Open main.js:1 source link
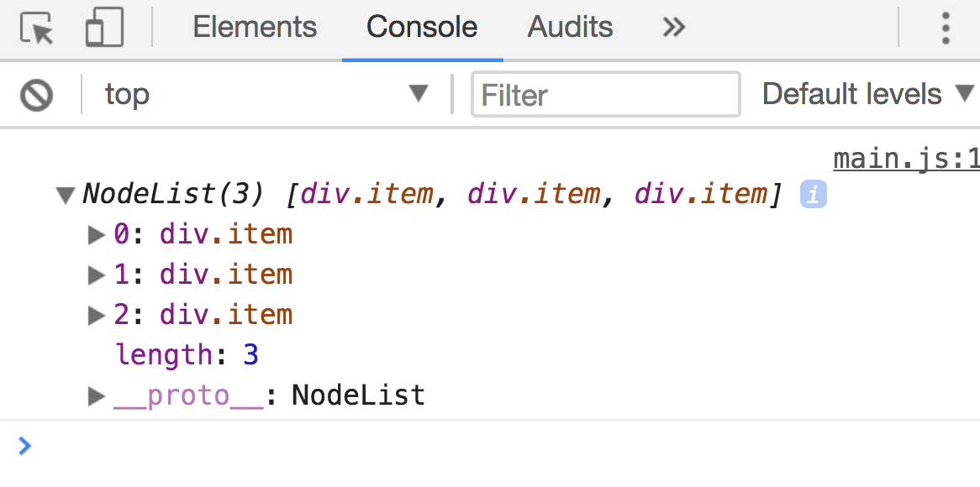The image size is (980, 487). [906, 158]
